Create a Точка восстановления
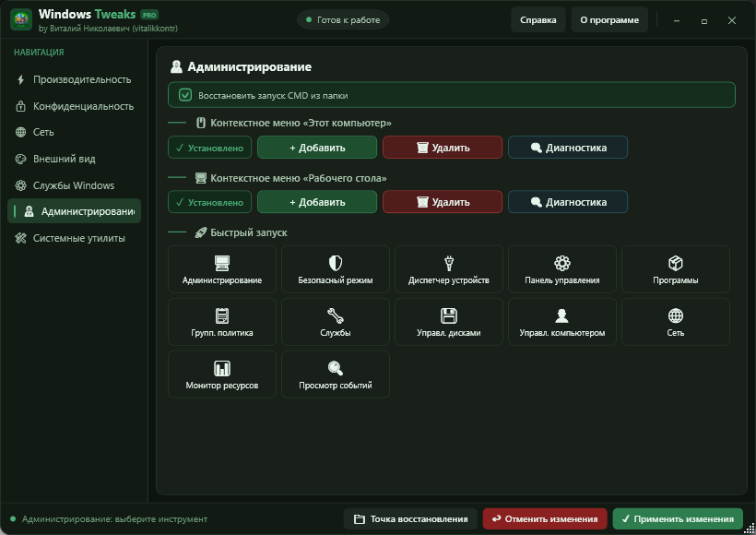Viewport: 756px width, 535px height. point(410,519)
